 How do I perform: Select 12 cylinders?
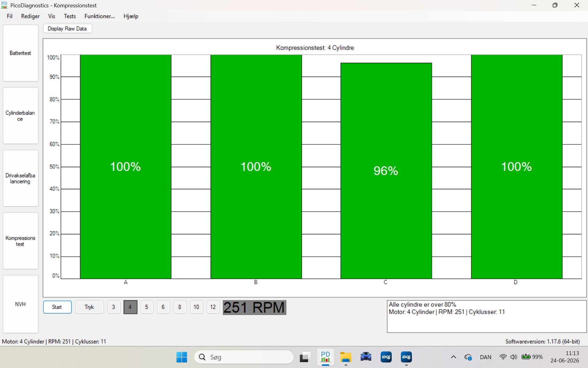point(213,307)
